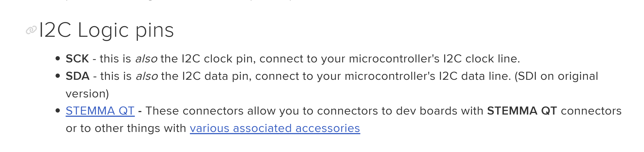This screenshot has width=644, height=152.
Task: Click the bullet before STEMMA QT link
Action: tap(58, 111)
